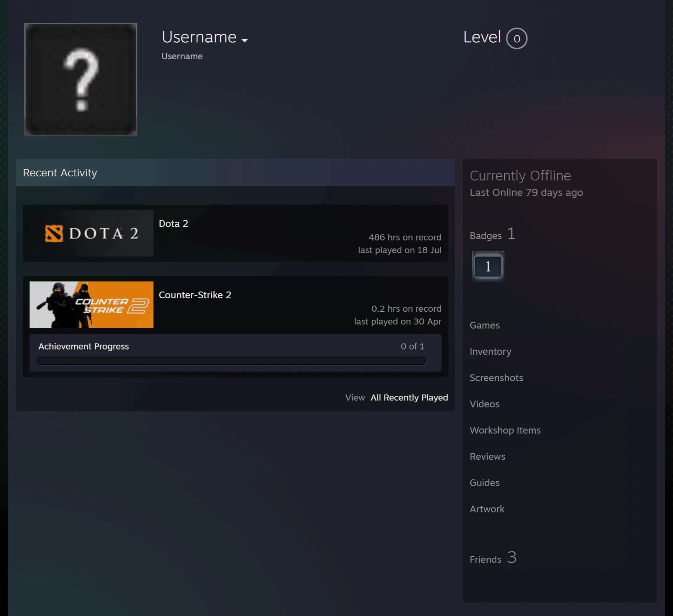Click the '0 of 1' achievement count

(412, 346)
